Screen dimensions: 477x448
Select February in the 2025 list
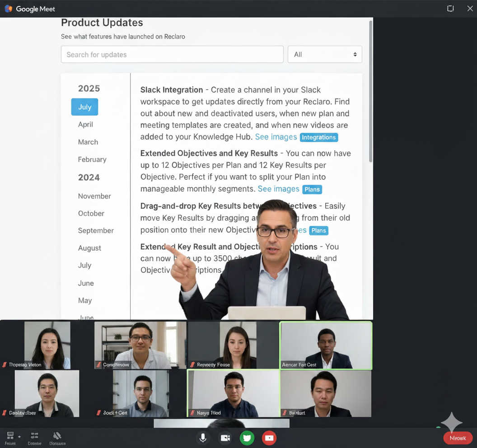tap(92, 159)
